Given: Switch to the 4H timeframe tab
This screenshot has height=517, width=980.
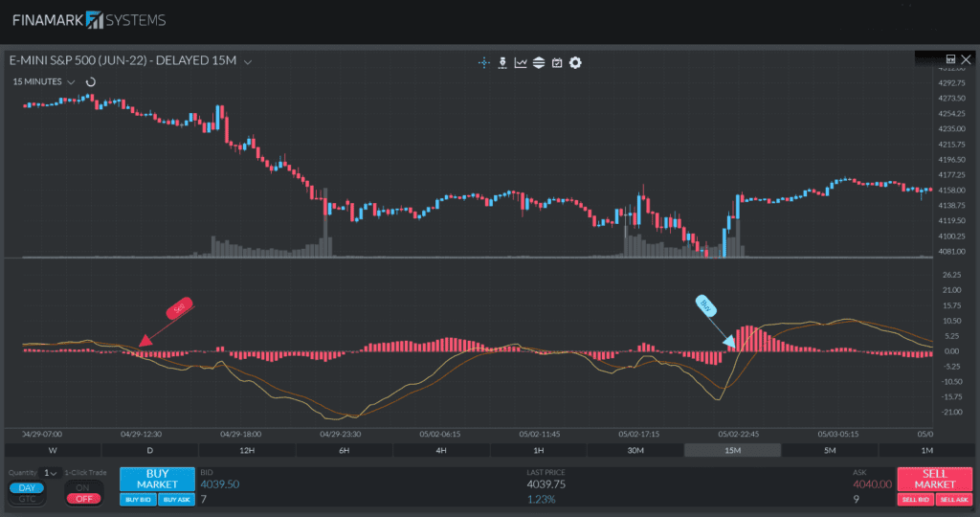Looking at the screenshot, I should click(441, 450).
